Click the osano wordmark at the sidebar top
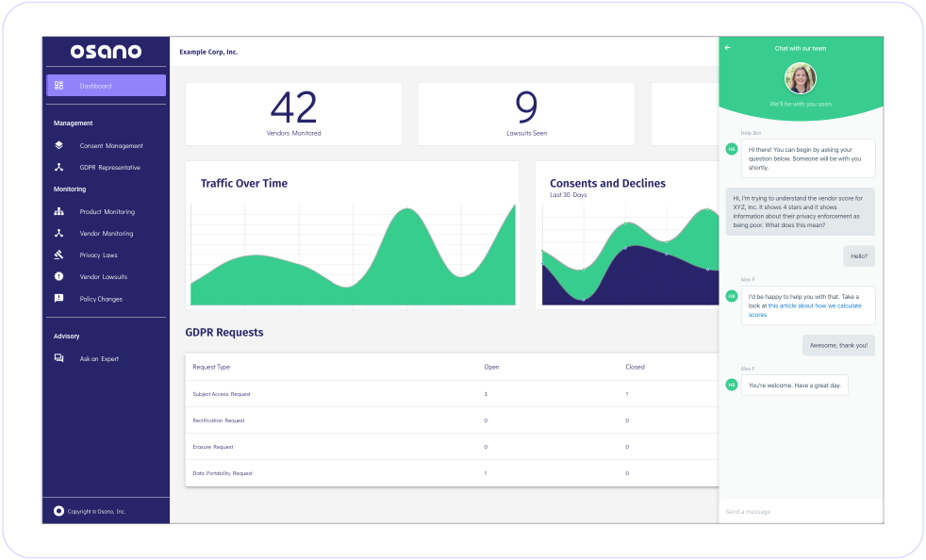 [106, 52]
